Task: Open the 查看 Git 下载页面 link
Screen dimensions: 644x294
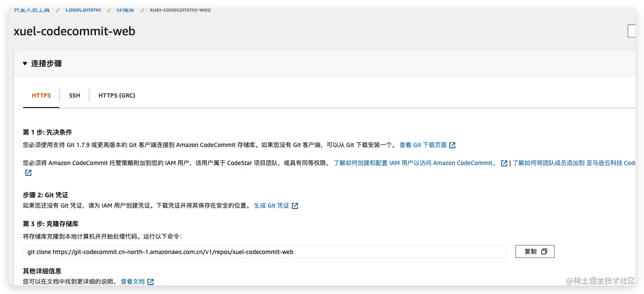Action: 423,145
